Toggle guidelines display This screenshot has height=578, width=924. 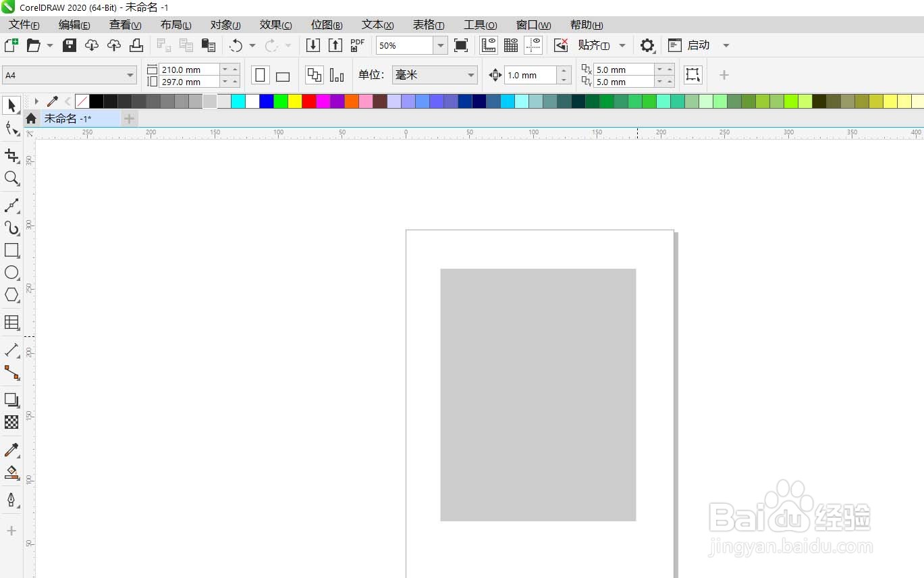533,45
